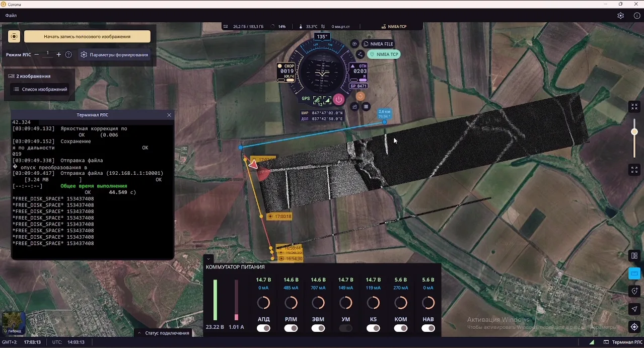
Task: Open the application settings gear
Action: tap(621, 16)
